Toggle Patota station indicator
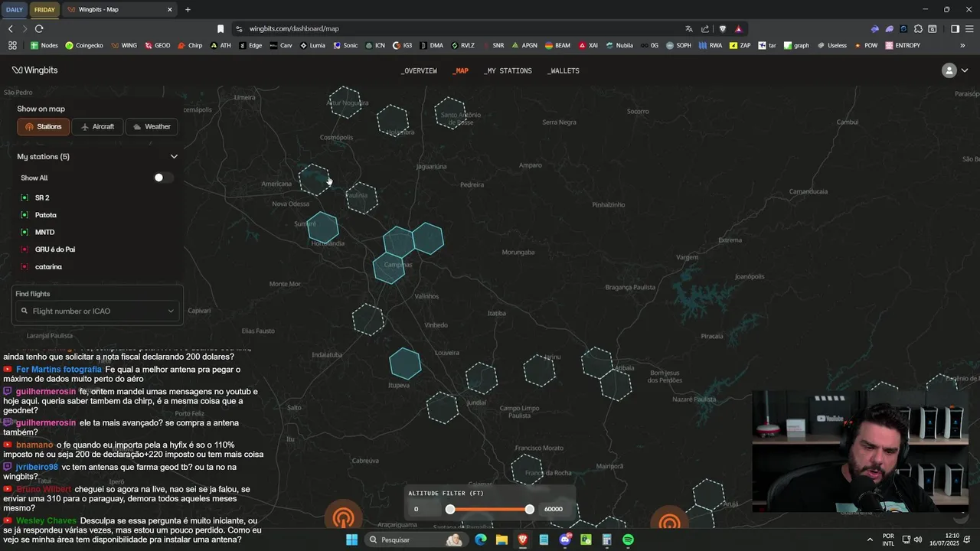Screen dimensions: 980x551 [x=24, y=215]
